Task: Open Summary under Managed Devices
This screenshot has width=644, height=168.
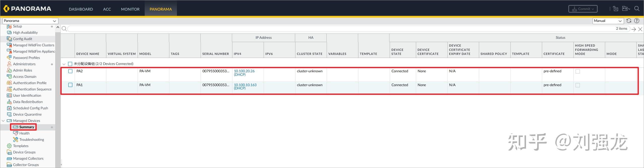Action: [x=26, y=127]
